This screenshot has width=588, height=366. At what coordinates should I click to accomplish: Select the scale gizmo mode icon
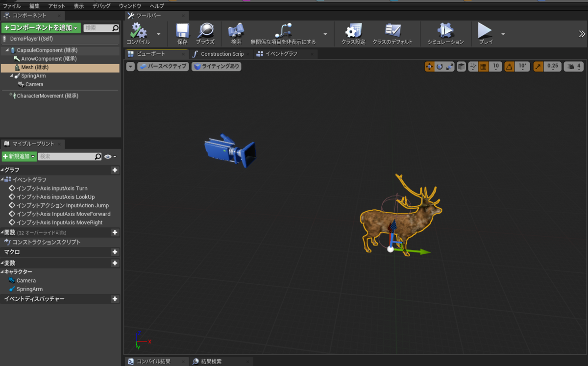[x=449, y=66]
